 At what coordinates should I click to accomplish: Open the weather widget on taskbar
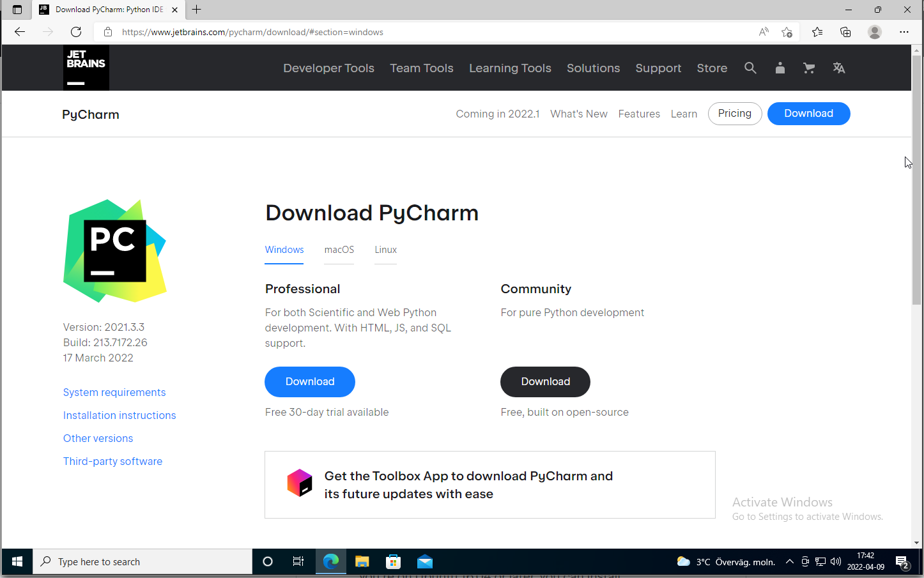(726, 561)
